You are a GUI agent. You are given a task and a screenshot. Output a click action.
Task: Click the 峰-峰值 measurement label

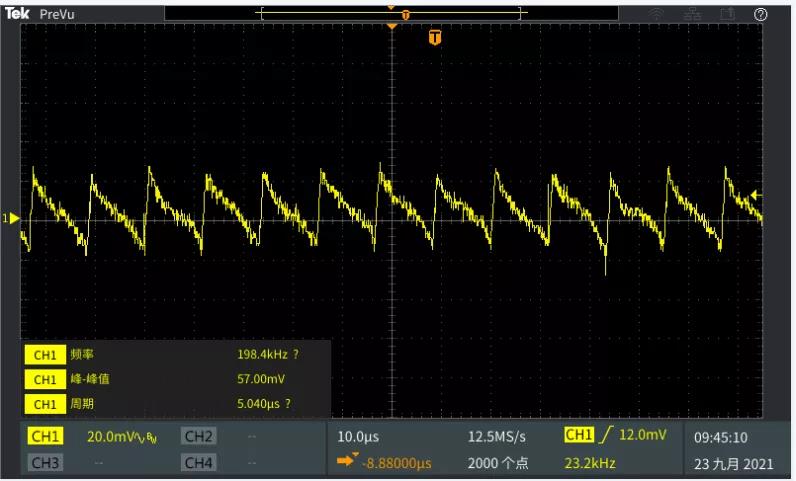click(90, 379)
